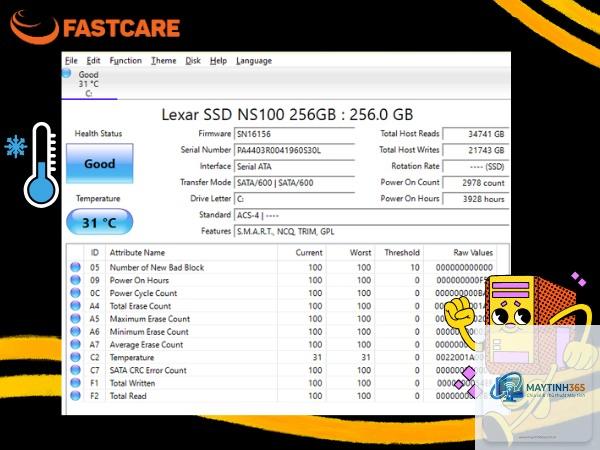Select the Minimum Erase Count attribute

point(149,332)
